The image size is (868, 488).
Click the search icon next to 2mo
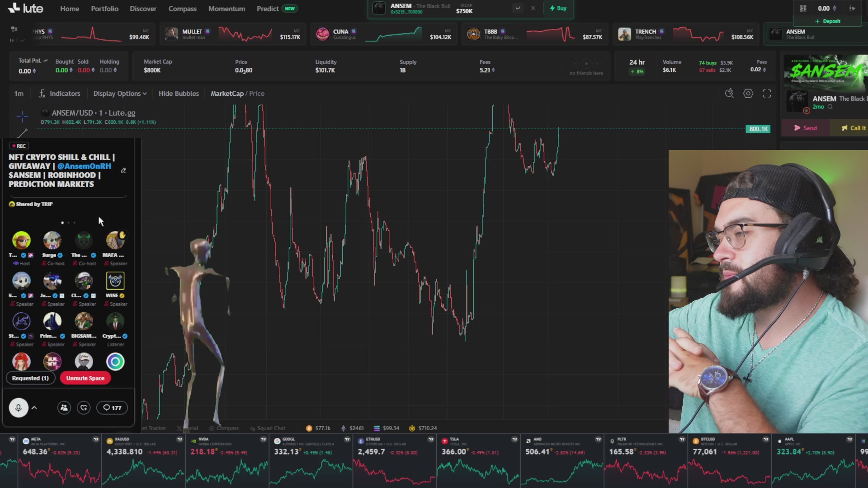(x=830, y=107)
